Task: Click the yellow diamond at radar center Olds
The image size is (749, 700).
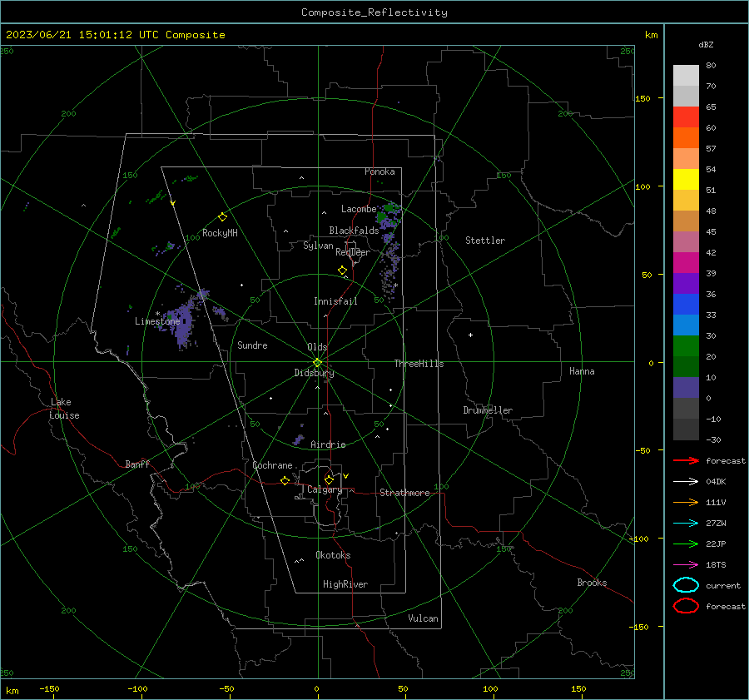Action: click(x=317, y=362)
